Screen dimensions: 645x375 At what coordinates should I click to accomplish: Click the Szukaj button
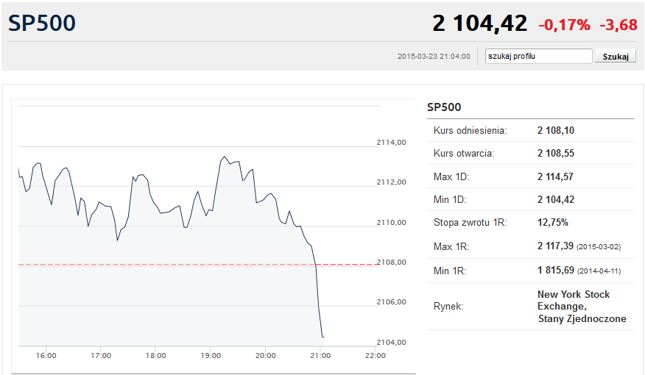tap(615, 56)
